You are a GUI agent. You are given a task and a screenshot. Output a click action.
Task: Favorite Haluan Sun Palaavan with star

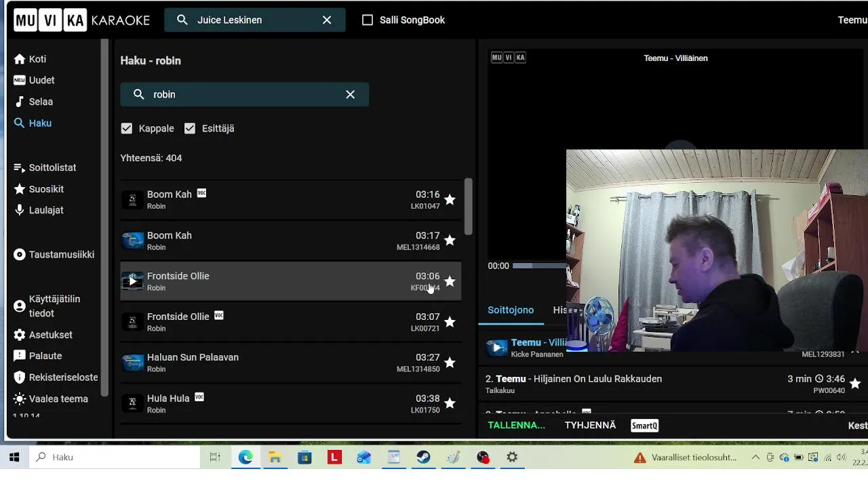tap(450, 363)
